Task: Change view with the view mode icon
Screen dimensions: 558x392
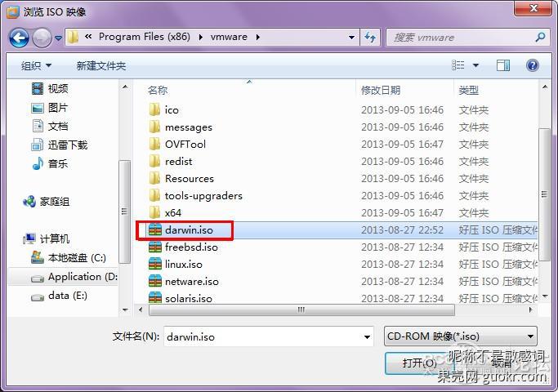Action: (458, 65)
